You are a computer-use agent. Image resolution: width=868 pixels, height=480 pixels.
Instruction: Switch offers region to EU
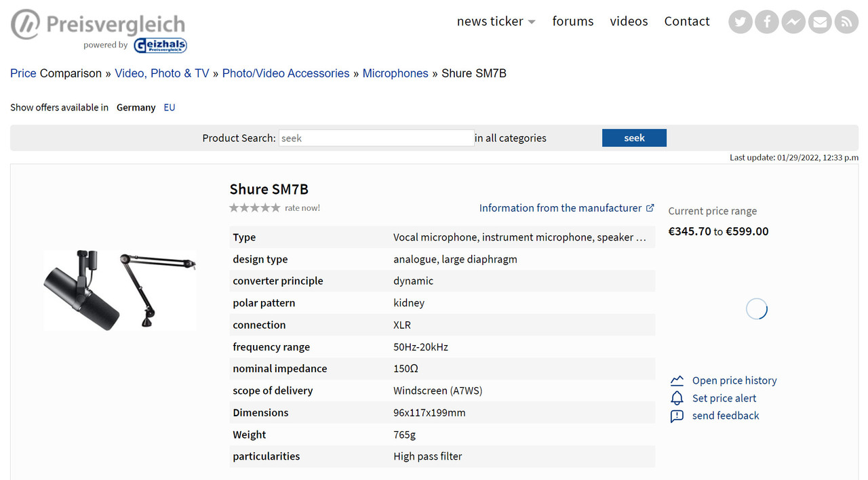coord(170,107)
